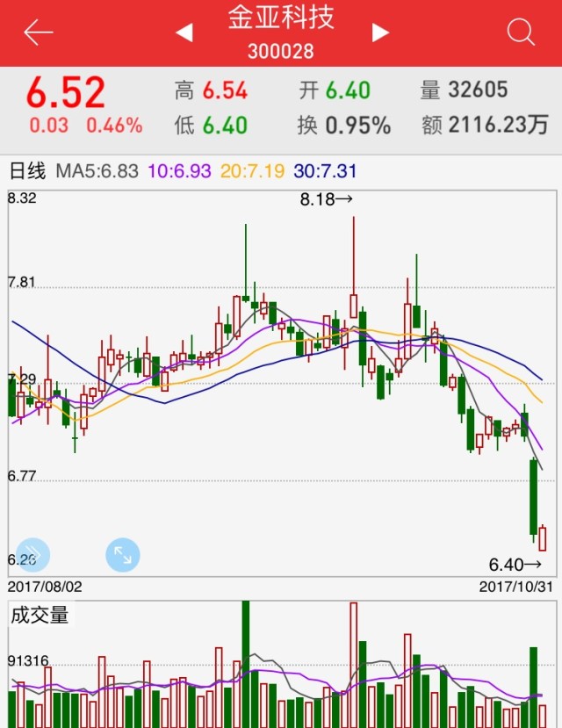
Task: Tap the turnover rate 0.95%
Action: point(357,126)
